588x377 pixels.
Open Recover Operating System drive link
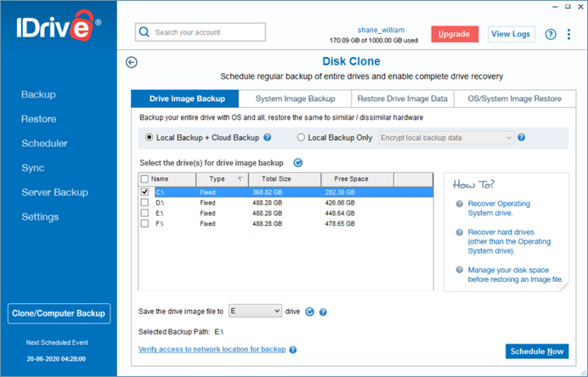[x=499, y=208]
